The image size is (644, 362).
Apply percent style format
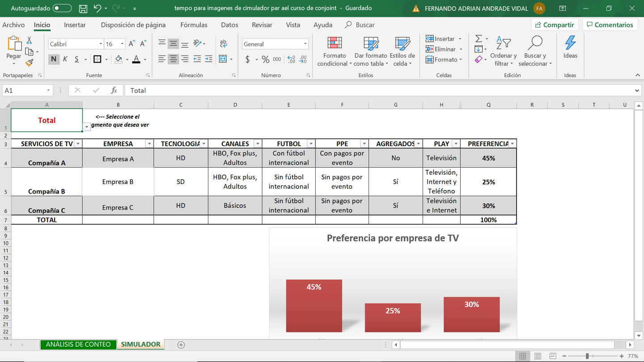(x=266, y=59)
